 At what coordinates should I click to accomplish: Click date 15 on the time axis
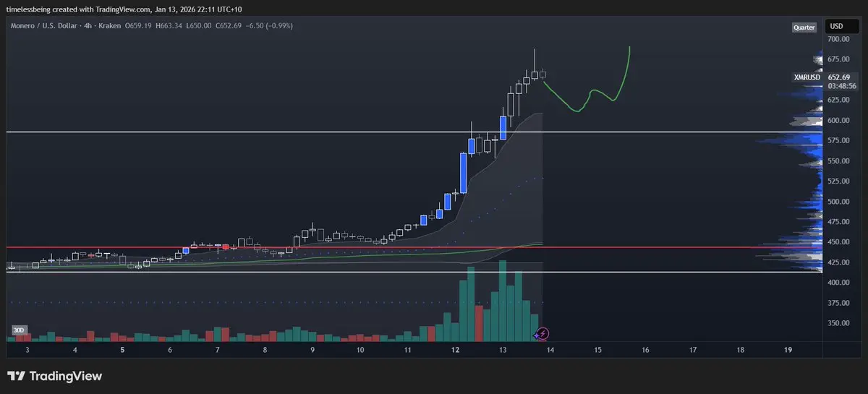[x=598, y=349]
